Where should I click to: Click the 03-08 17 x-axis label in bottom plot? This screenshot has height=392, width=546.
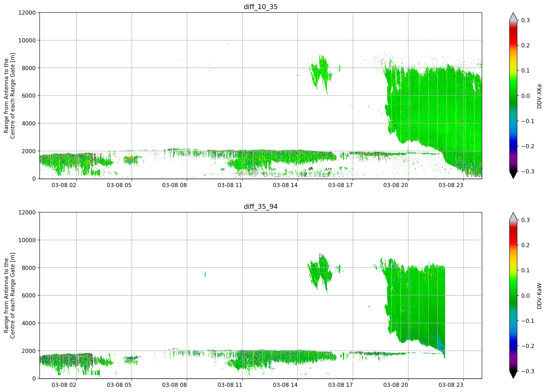click(x=340, y=385)
